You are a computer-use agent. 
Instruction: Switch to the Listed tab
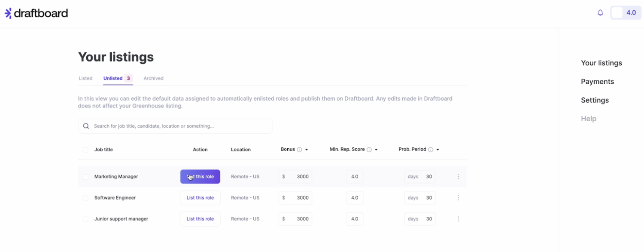(x=85, y=78)
